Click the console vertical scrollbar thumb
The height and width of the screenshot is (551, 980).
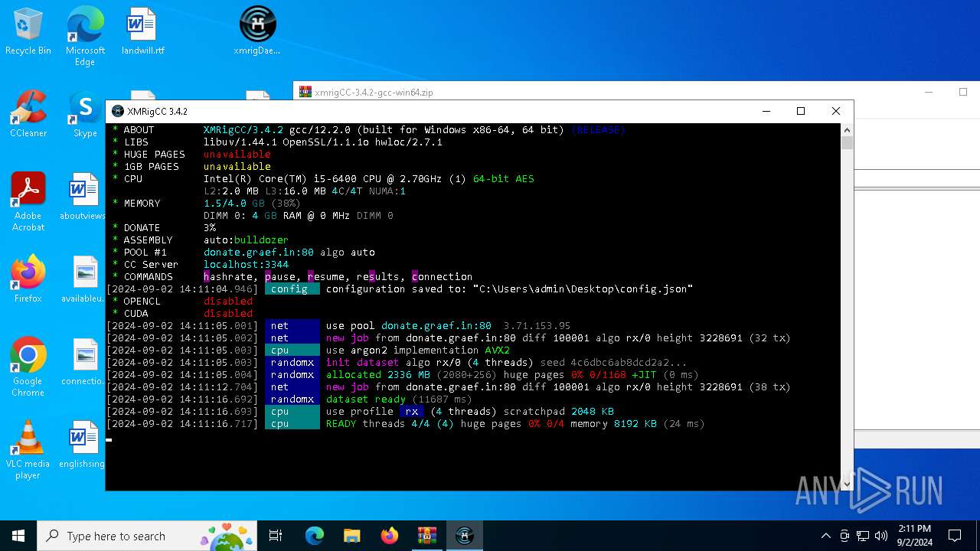pyautogui.click(x=847, y=142)
